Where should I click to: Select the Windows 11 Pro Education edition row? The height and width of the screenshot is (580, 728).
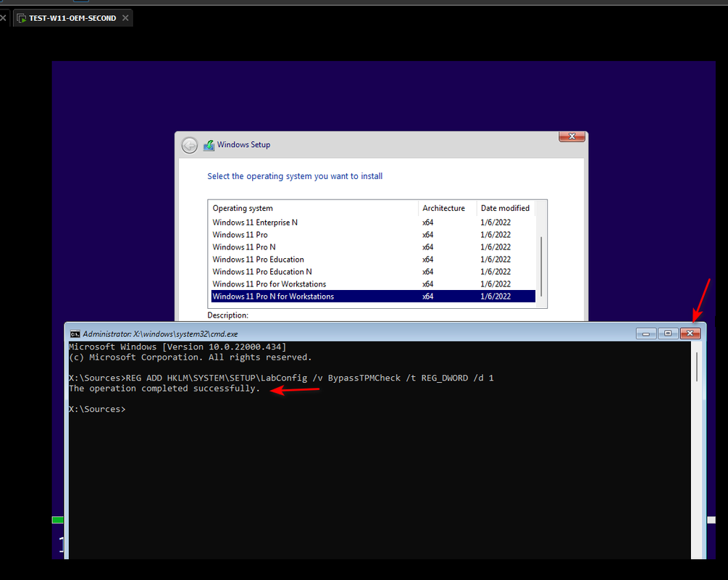click(x=373, y=260)
